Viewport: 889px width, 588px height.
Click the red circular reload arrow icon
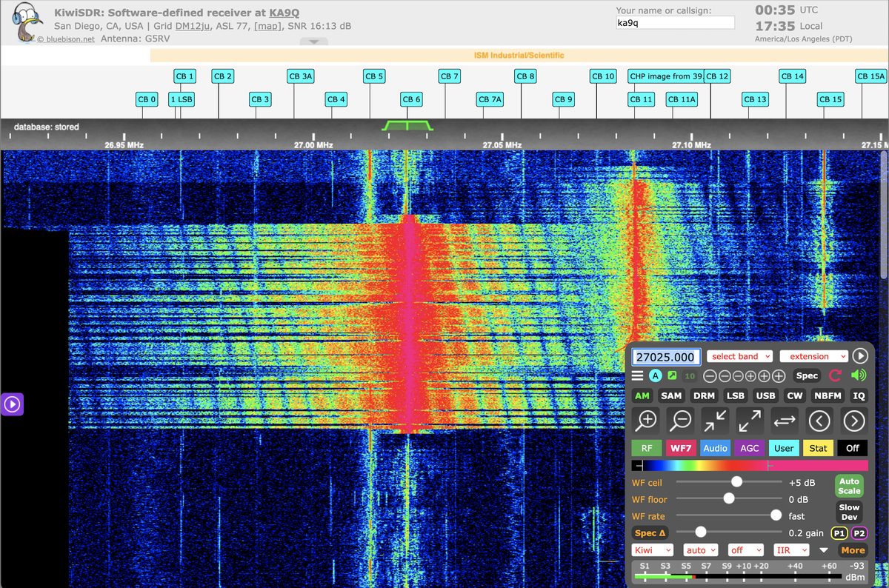[836, 375]
